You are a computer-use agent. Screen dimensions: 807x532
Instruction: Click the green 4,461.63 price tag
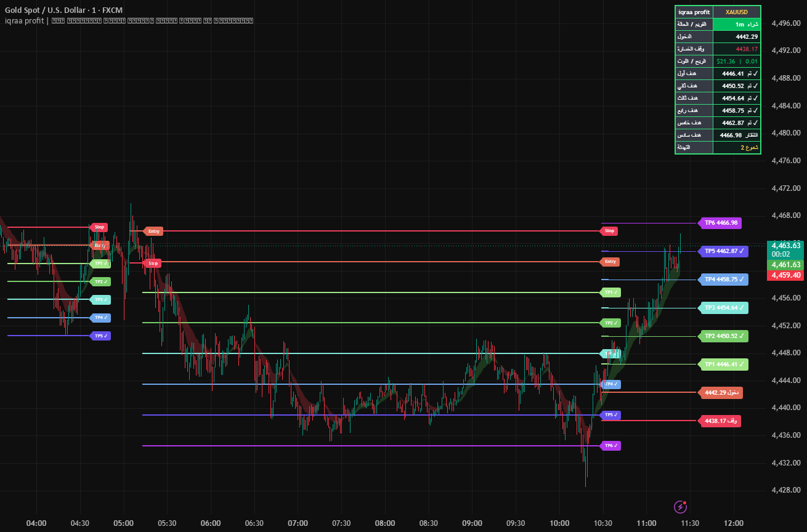coord(785,265)
